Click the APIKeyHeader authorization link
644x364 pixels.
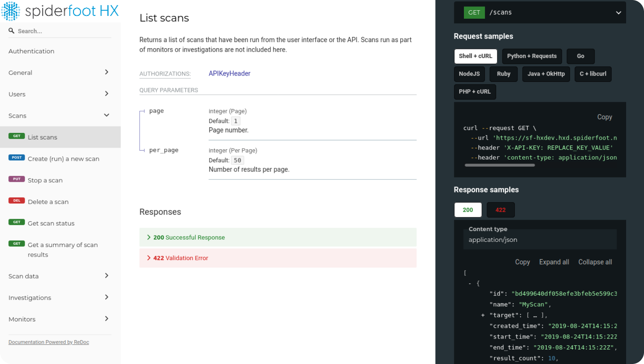(x=229, y=74)
